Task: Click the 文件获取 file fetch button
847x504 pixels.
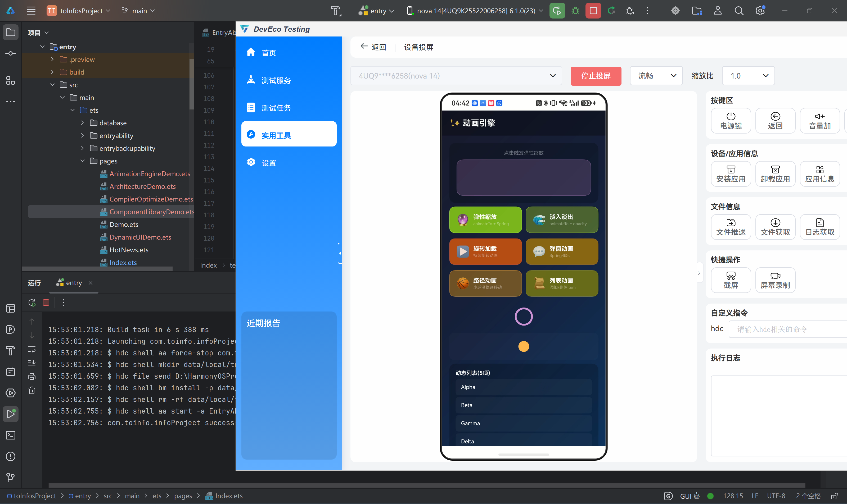Action: [775, 227]
